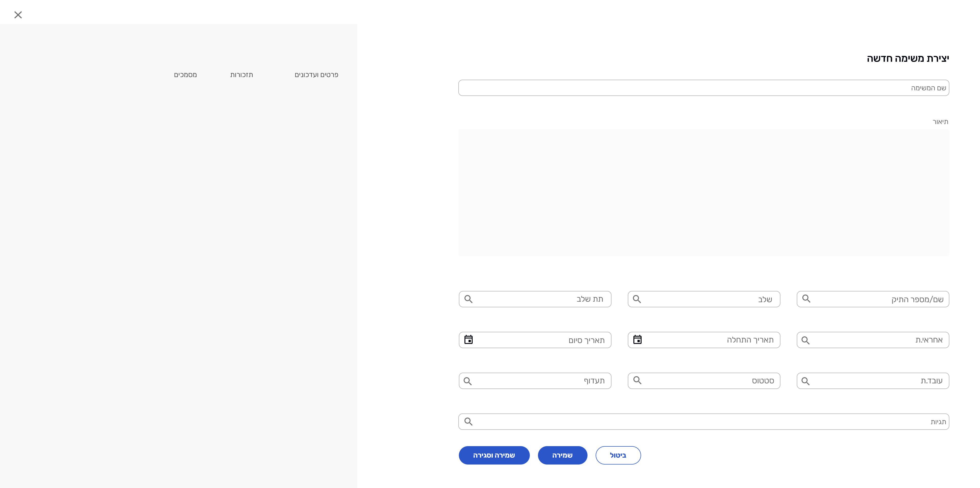Click search icon in סטטוס field
The width and height of the screenshot is (980, 488).
[x=637, y=380]
